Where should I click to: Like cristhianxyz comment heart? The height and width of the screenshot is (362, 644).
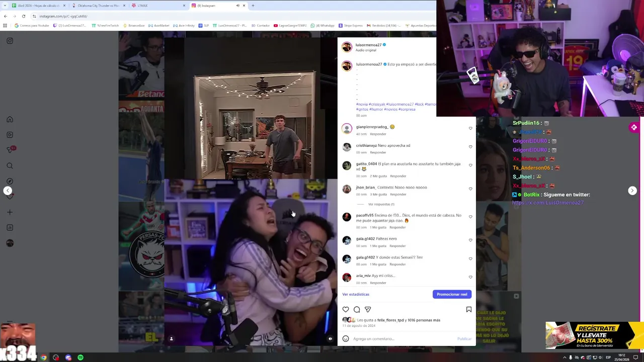(x=470, y=147)
